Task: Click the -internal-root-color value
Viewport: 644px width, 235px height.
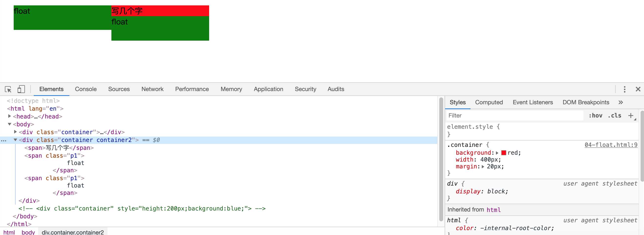Action: coord(516,228)
